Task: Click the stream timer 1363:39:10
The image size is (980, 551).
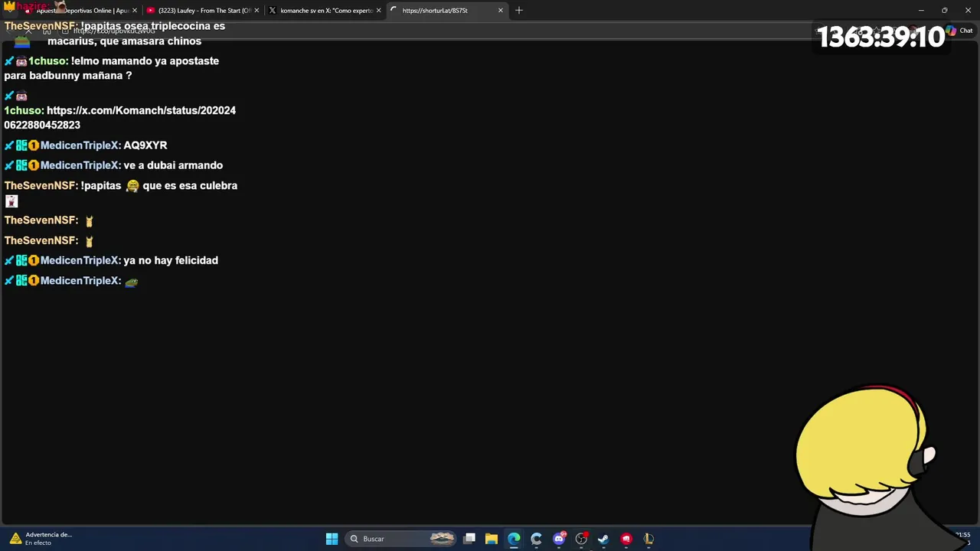Action: click(x=880, y=37)
